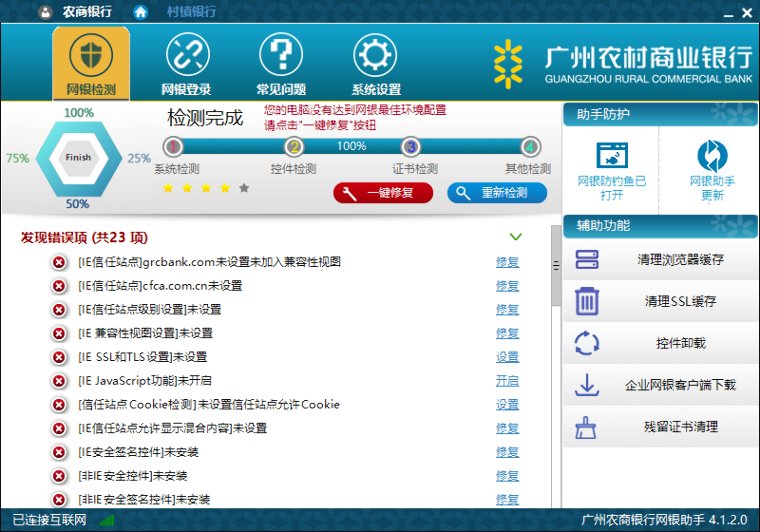Click the user avatar icon
The width and height of the screenshot is (760, 532).
pyautogui.click(x=45, y=12)
